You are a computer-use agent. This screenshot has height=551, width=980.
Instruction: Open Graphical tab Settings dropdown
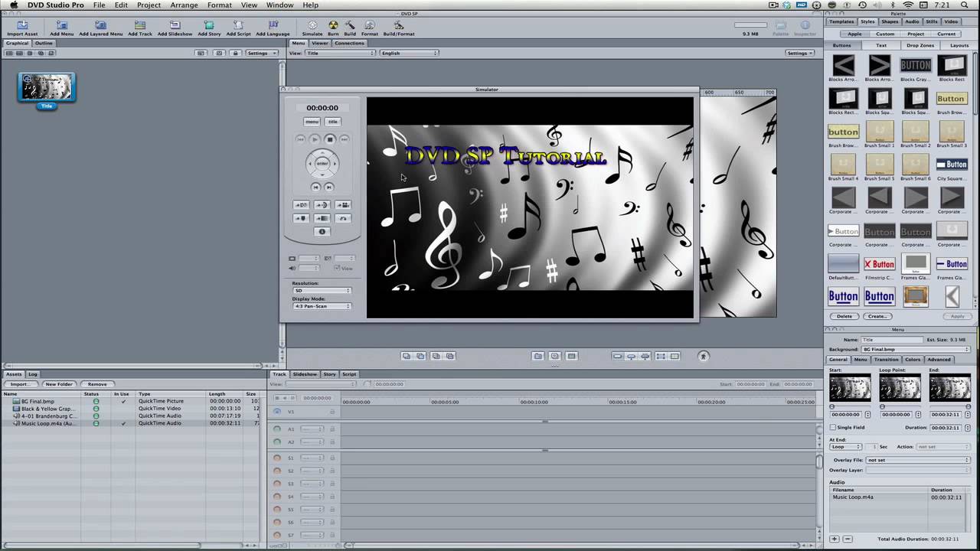260,53
